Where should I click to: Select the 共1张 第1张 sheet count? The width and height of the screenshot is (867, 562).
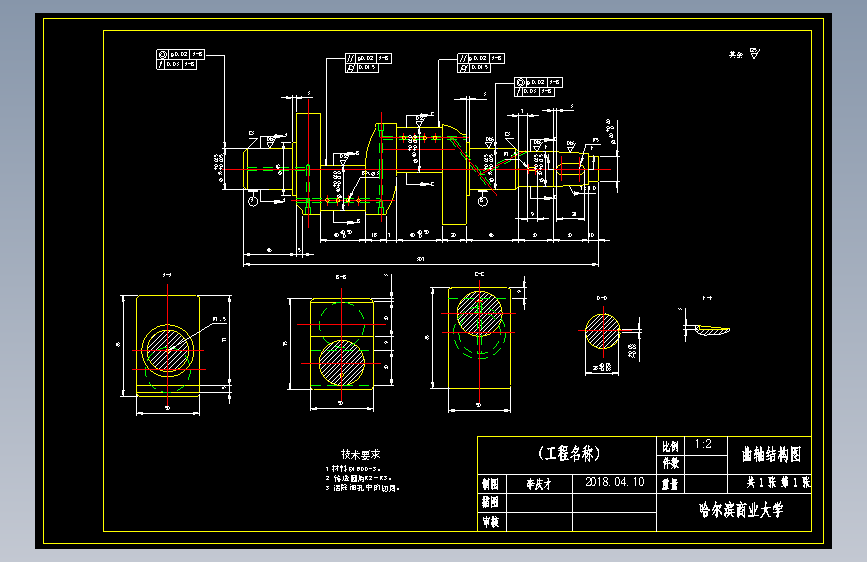point(778,482)
